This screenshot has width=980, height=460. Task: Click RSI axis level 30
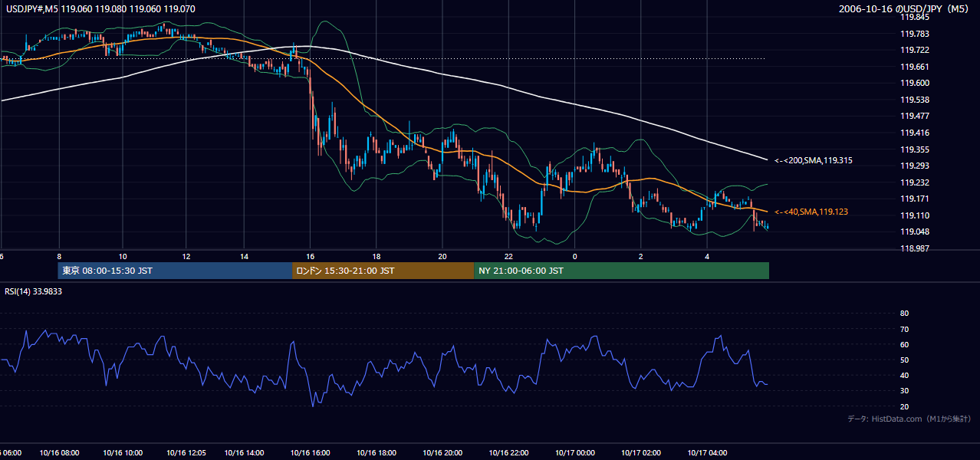pos(904,390)
